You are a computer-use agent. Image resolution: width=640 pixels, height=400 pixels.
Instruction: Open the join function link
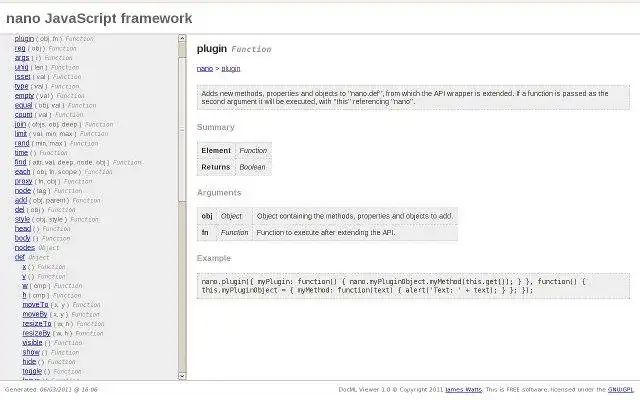20,124
